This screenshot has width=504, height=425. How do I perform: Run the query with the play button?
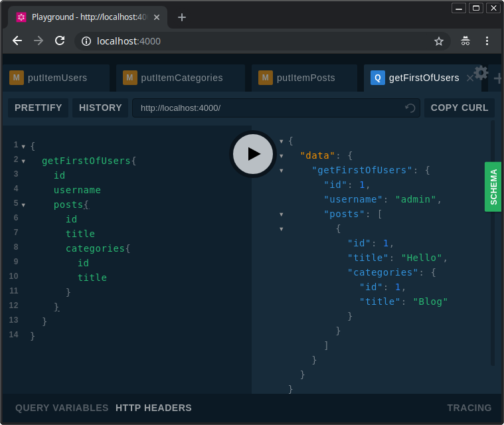pos(253,154)
